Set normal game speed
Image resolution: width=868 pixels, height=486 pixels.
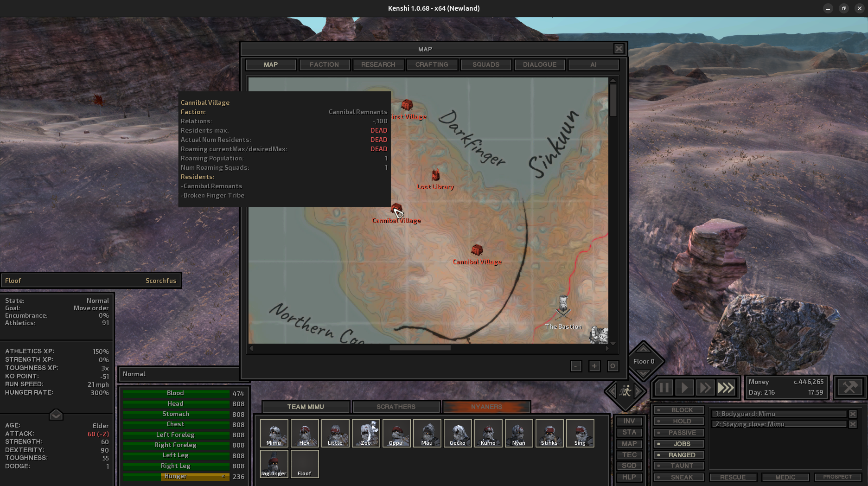pos(684,388)
